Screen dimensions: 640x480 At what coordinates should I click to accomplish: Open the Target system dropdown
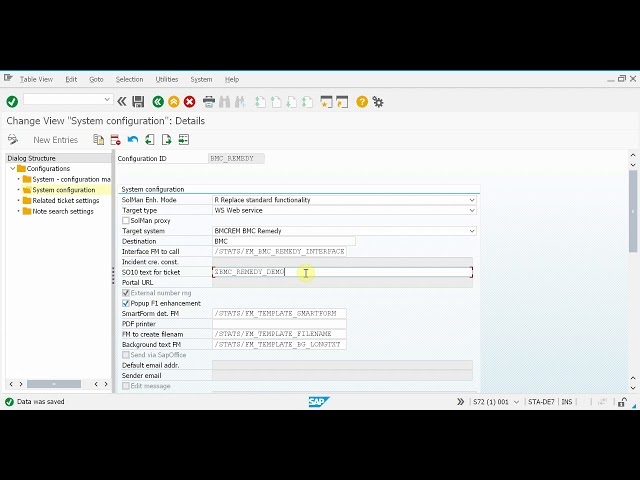pyautogui.click(x=472, y=231)
